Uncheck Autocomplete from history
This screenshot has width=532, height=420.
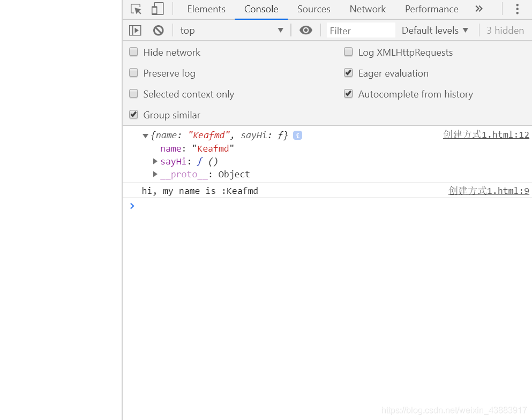(348, 94)
